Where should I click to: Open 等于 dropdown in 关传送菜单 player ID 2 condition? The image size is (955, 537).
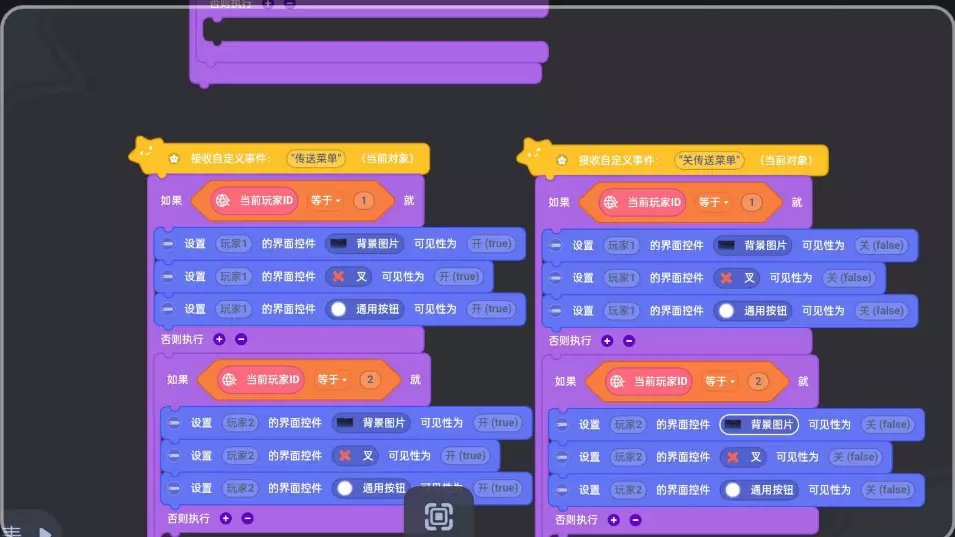point(719,381)
